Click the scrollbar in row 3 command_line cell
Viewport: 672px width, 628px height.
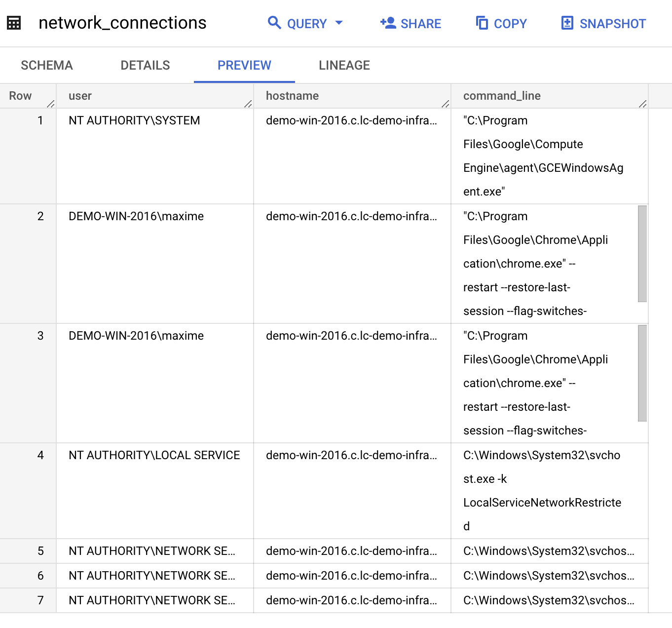coord(642,373)
